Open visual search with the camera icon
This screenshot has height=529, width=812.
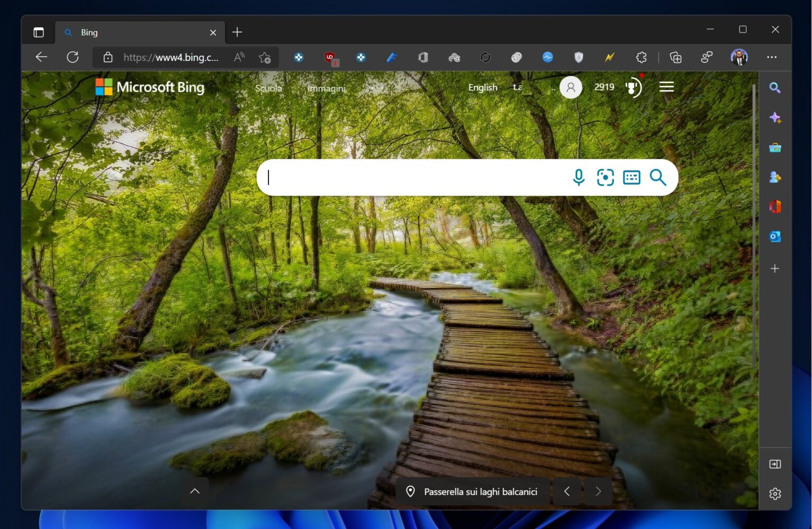[x=605, y=178]
